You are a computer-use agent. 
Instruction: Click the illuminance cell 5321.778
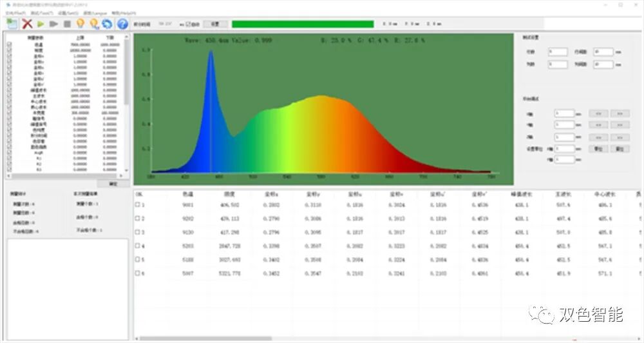tap(230, 273)
